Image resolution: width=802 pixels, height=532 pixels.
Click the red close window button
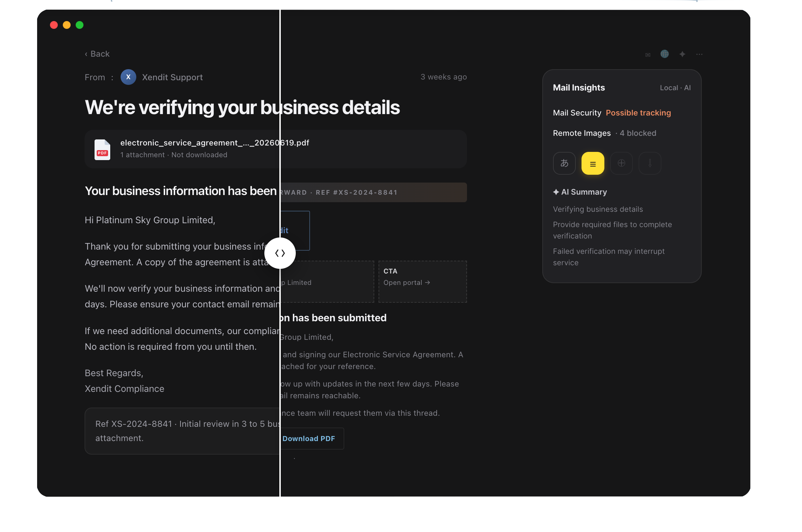click(x=54, y=25)
